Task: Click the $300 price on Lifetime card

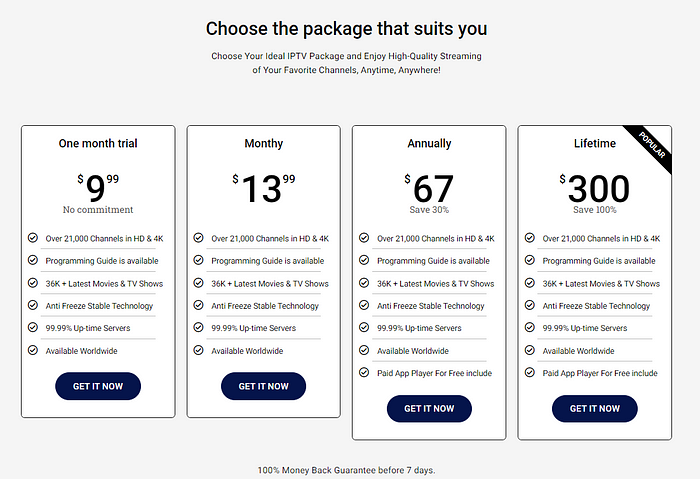Action: point(595,188)
